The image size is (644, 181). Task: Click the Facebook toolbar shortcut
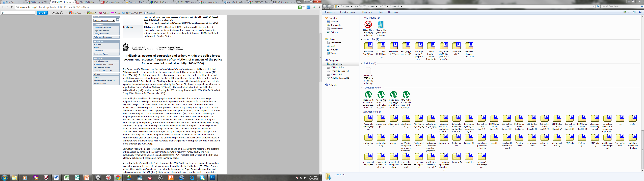(x=149, y=13)
